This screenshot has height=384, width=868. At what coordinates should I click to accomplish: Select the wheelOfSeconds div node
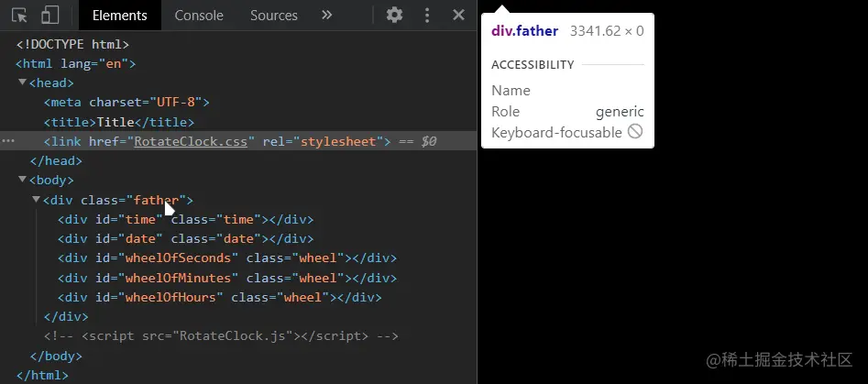(226, 258)
